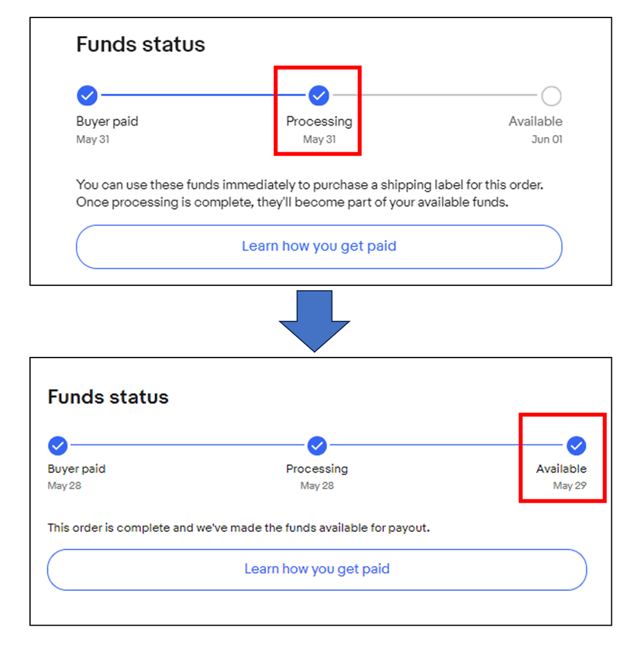Viewport: 644px width, 653px height.
Task: Click the Buyer paid checkmark dated May 31
Action: (x=87, y=96)
